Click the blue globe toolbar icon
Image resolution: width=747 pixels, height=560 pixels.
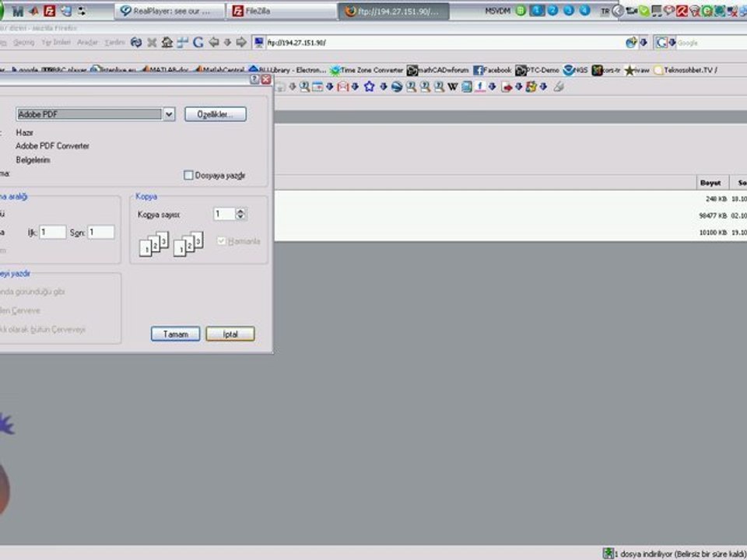tap(397, 86)
